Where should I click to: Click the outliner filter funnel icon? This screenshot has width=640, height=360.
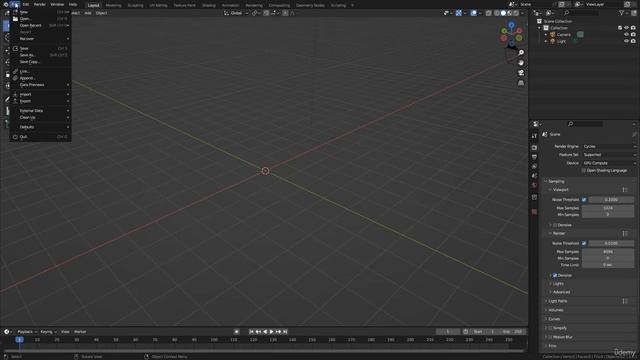[622, 13]
